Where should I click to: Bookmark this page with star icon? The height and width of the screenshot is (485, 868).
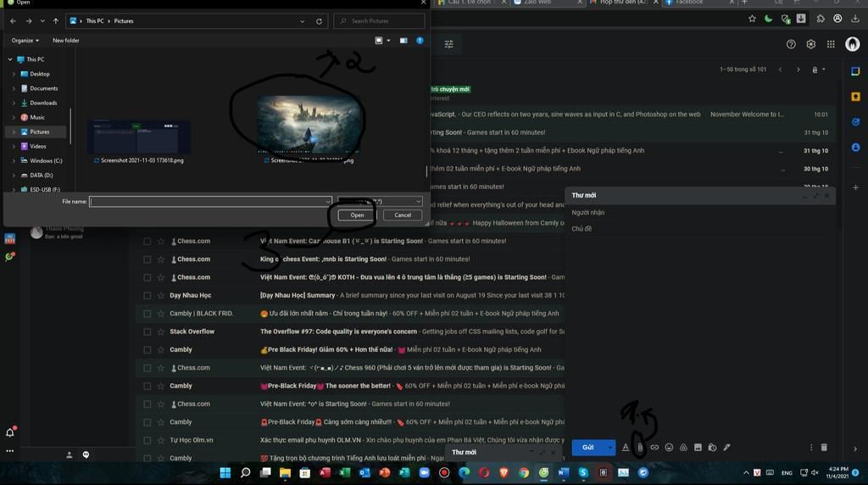click(752, 19)
